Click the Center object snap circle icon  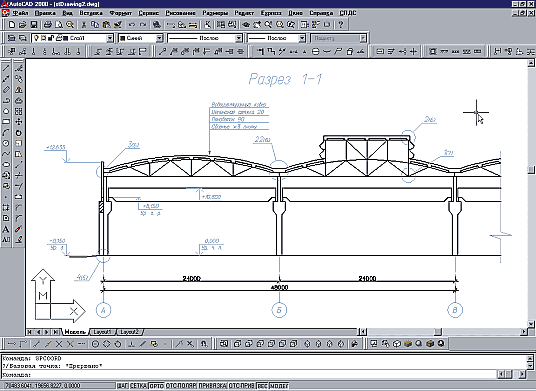[x=96, y=344]
